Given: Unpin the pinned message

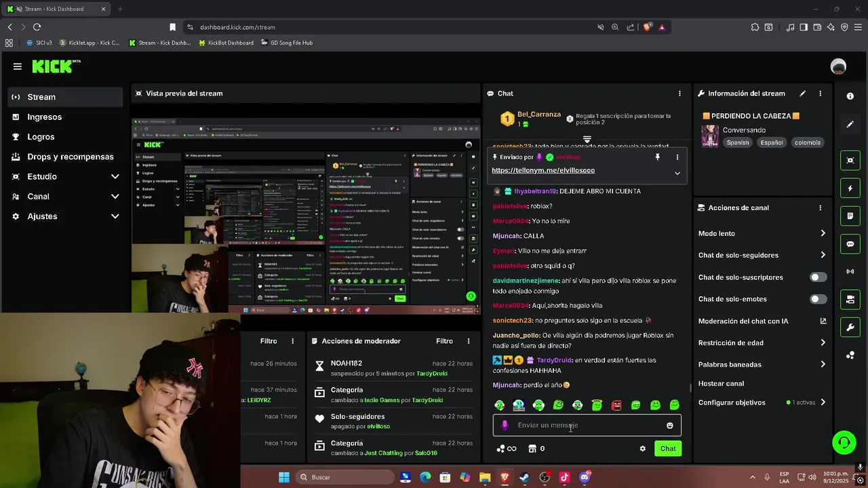Looking at the screenshot, I should coord(657,157).
